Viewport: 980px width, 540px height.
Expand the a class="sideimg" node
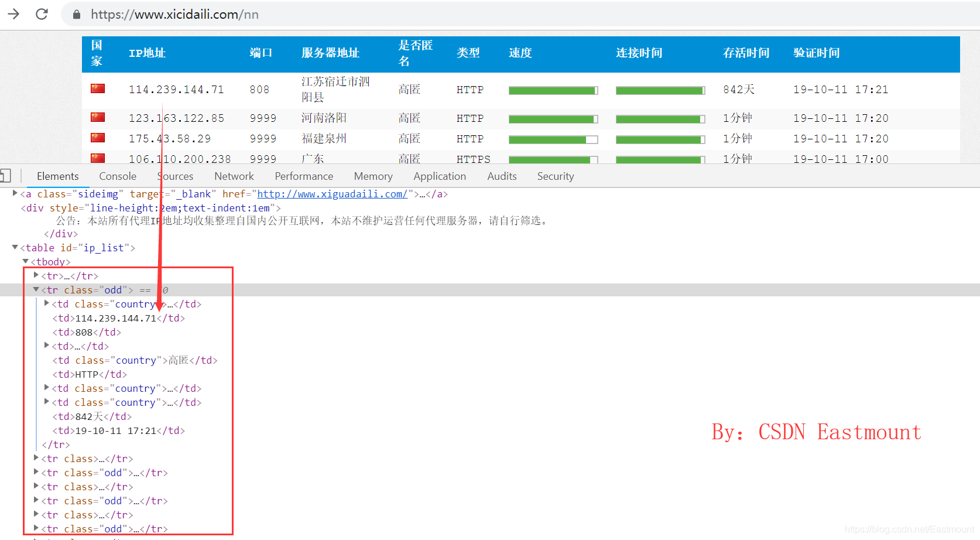(15, 193)
